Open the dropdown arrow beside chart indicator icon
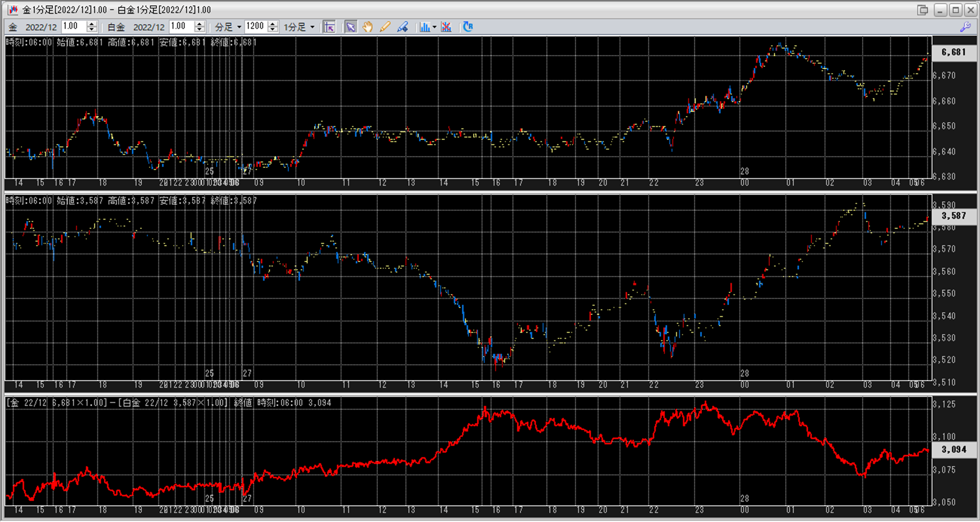Viewport: 980px width, 522px height. [435, 27]
